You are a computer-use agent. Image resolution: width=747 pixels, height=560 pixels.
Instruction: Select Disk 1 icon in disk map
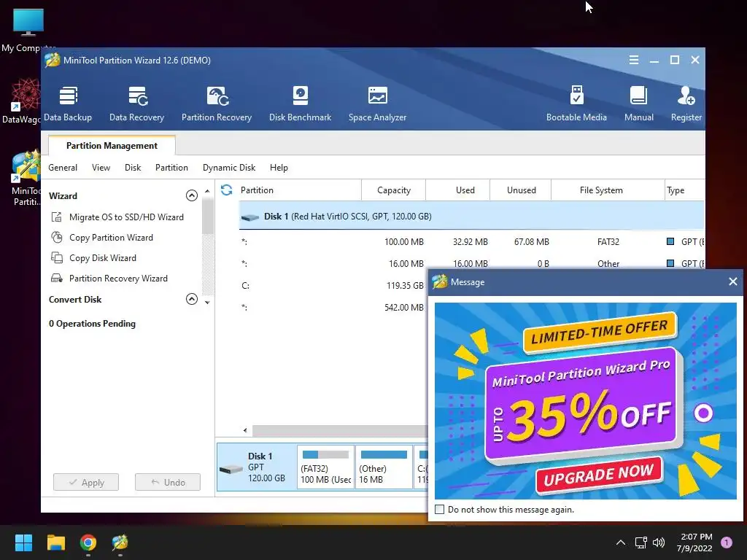coord(231,470)
